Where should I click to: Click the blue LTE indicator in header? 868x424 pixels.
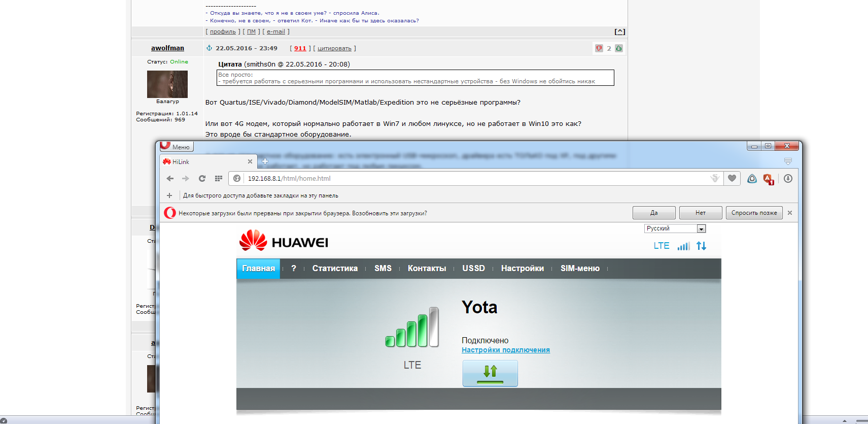coord(662,246)
